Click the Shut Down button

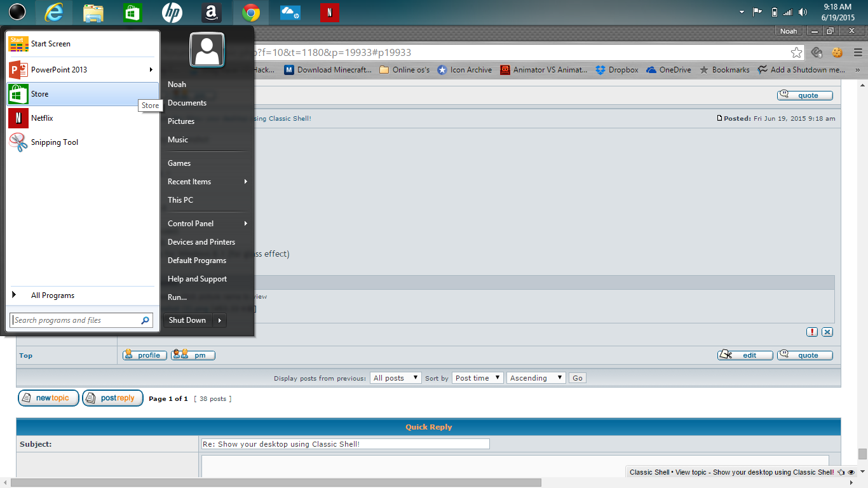188,320
